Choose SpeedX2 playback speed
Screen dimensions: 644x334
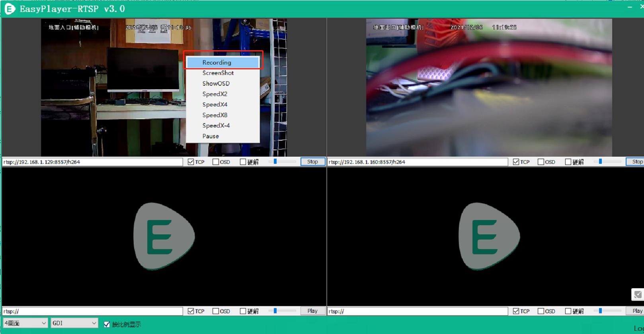pos(223,94)
